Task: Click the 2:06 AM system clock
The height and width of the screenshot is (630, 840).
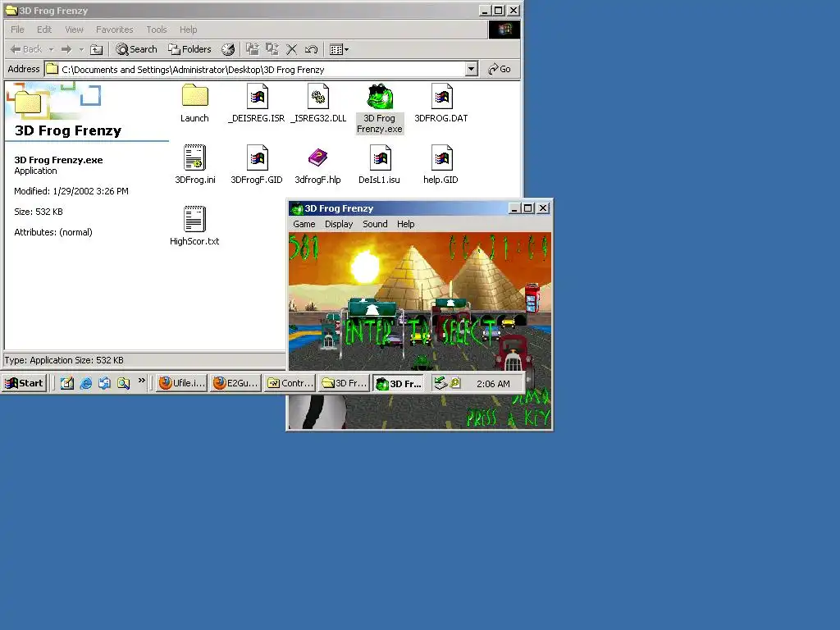Action: click(493, 384)
